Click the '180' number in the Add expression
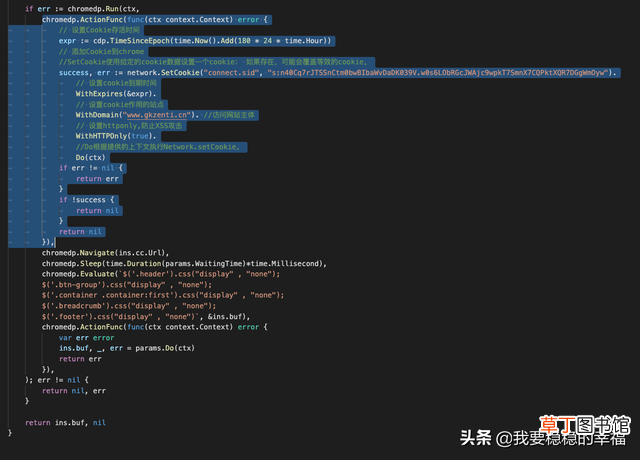 [244, 41]
